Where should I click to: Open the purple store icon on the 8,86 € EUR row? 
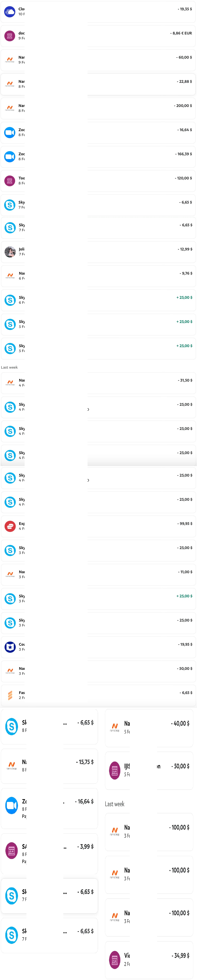pos(10,36)
